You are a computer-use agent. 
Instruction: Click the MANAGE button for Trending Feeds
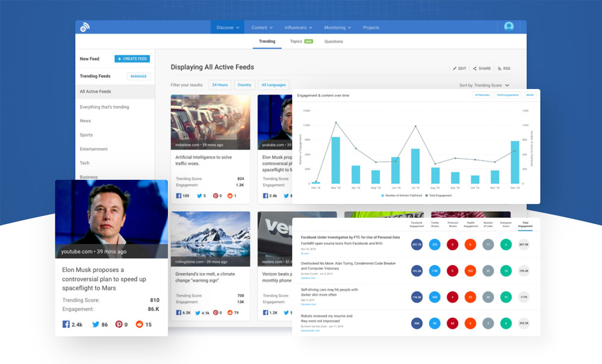(138, 76)
